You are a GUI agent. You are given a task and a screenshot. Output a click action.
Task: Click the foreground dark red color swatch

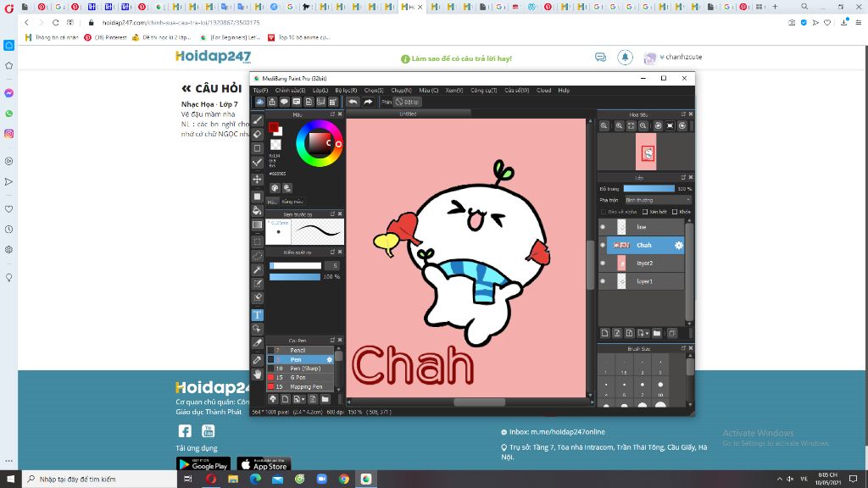273,128
